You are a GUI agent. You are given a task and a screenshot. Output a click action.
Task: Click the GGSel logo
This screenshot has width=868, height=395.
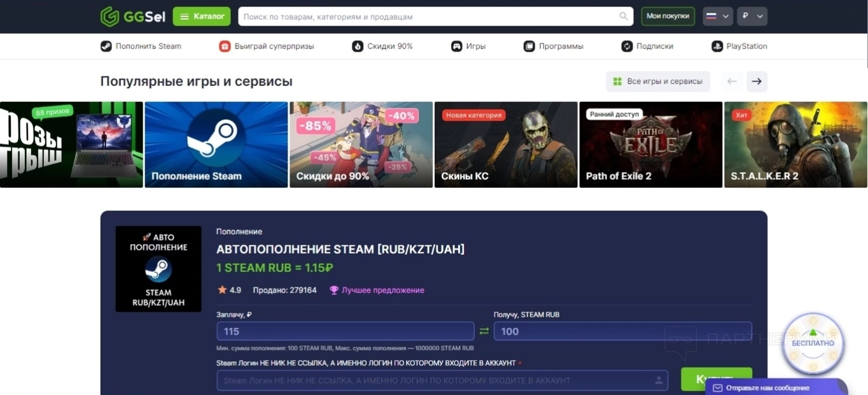click(x=132, y=17)
